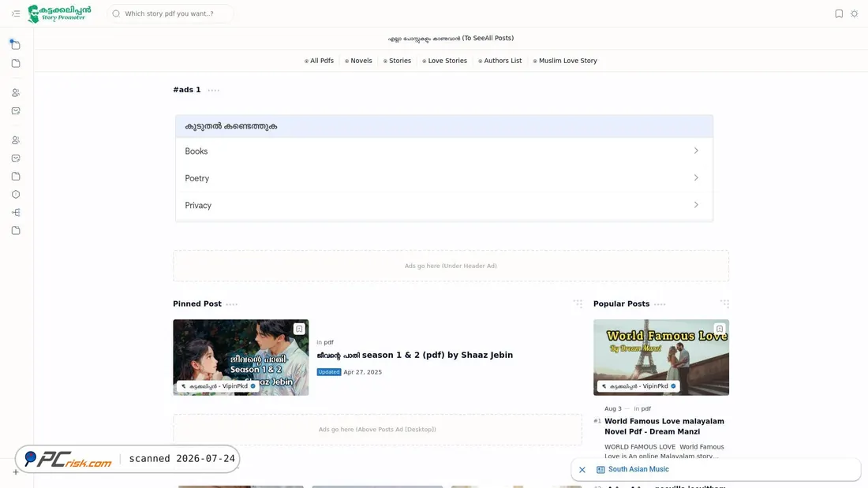Open the hexagon alert icon in the sidebar
Viewport: 868px width, 488px height.
coord(16,194)
